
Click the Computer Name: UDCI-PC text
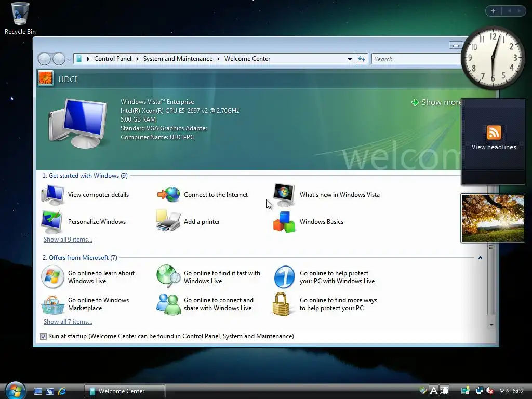pos(157,137)
